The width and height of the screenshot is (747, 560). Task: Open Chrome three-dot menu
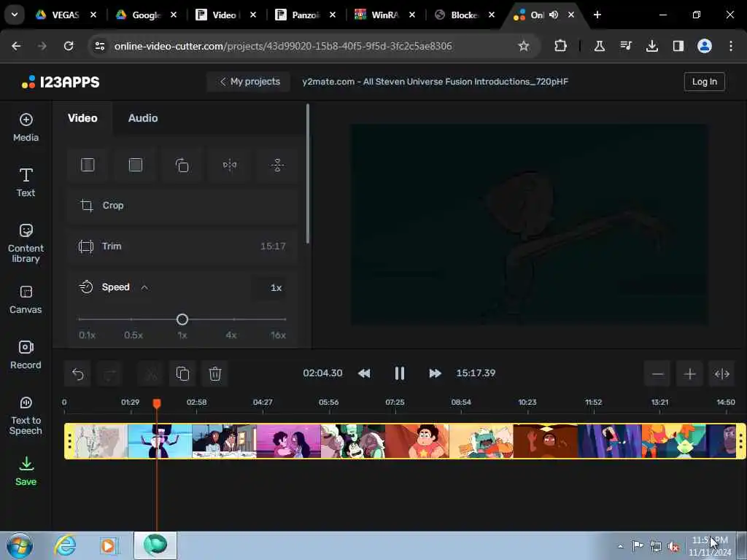[x=731, y=46]
